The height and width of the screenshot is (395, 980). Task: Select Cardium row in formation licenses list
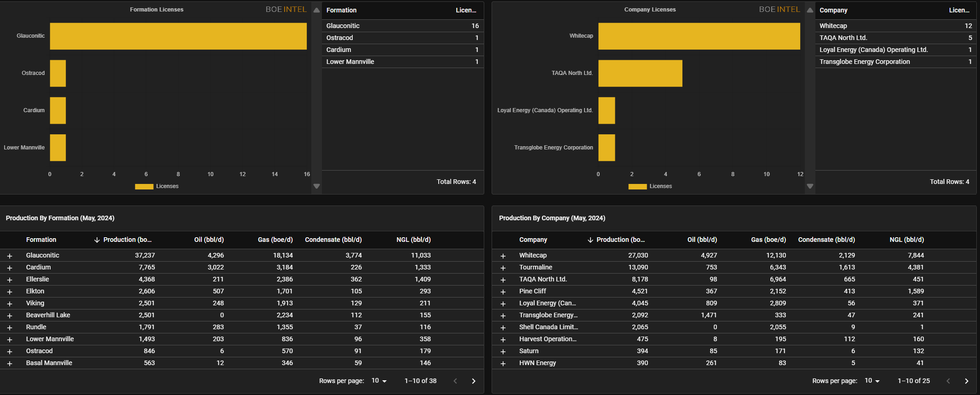click(403, 50)
